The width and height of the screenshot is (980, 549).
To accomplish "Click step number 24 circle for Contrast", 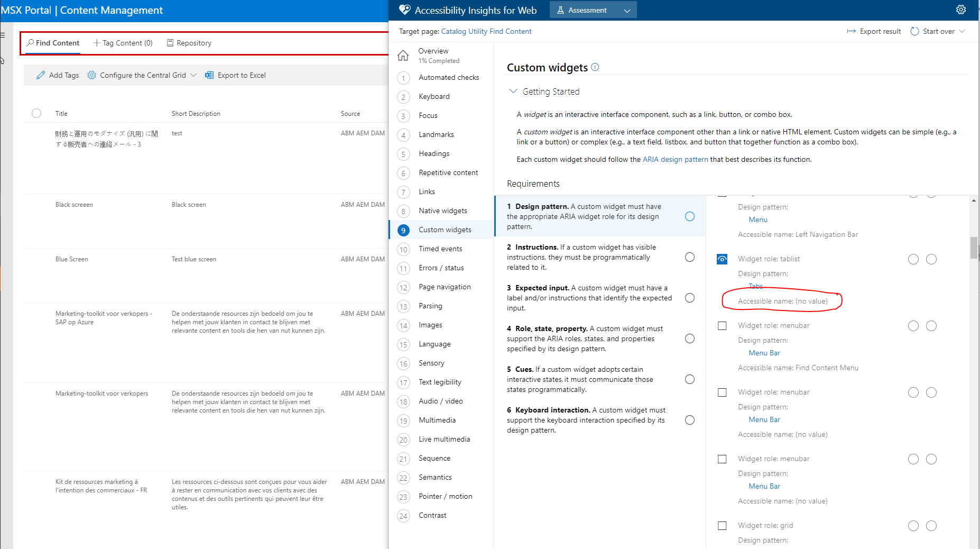I will pos(403,516).
